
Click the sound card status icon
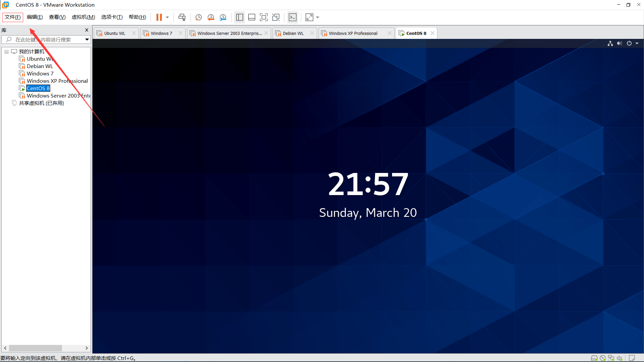click(x=620, y=358)
